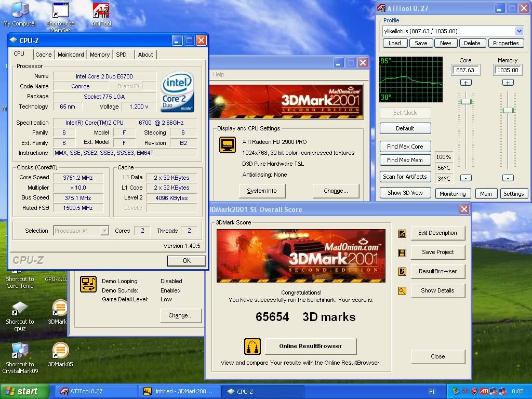
Task: Switch to the Cache tab
Action: click(44, 55)
